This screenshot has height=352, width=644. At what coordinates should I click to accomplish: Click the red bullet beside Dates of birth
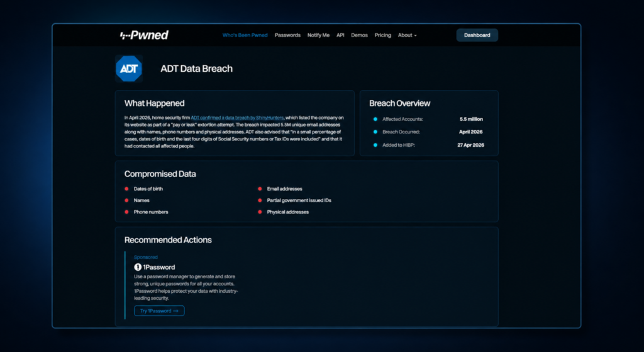click(x=126, y=189)
